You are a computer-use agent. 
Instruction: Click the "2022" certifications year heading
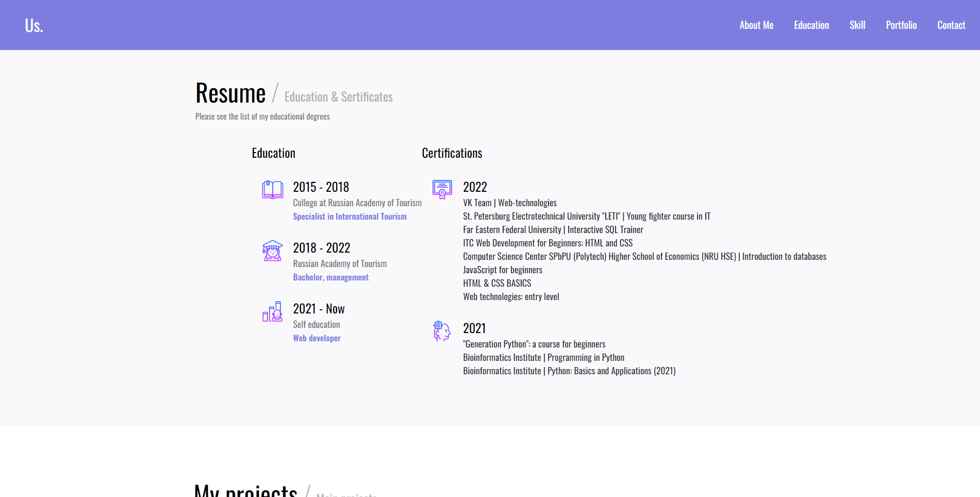coord(475,187)
